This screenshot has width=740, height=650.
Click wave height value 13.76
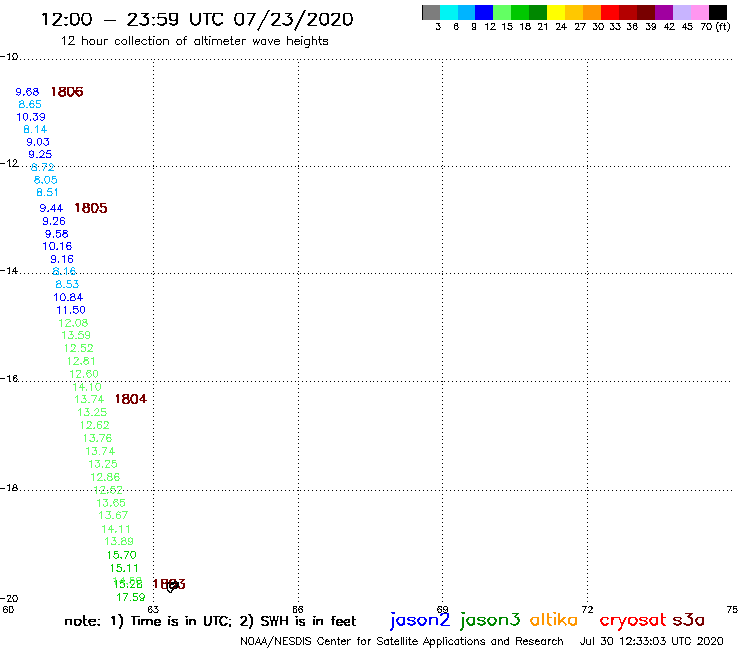tap(98, 439)
